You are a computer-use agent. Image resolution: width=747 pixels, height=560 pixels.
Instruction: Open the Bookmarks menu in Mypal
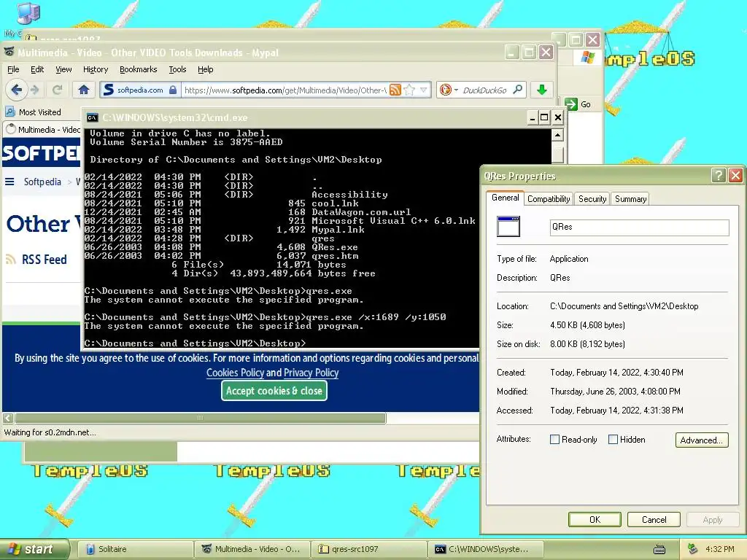click(138, 69)
